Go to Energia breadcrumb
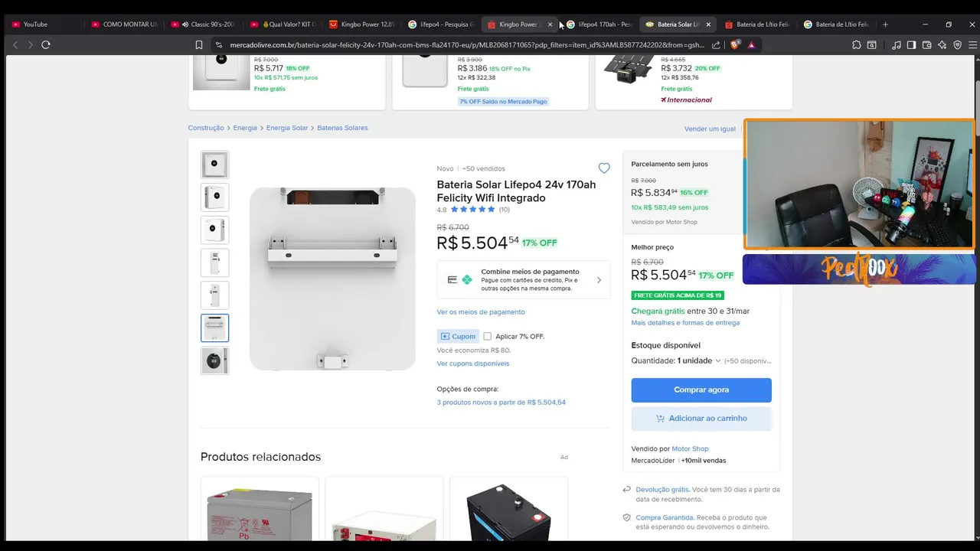This screenshot has height=551, width=980. [245, 128]
